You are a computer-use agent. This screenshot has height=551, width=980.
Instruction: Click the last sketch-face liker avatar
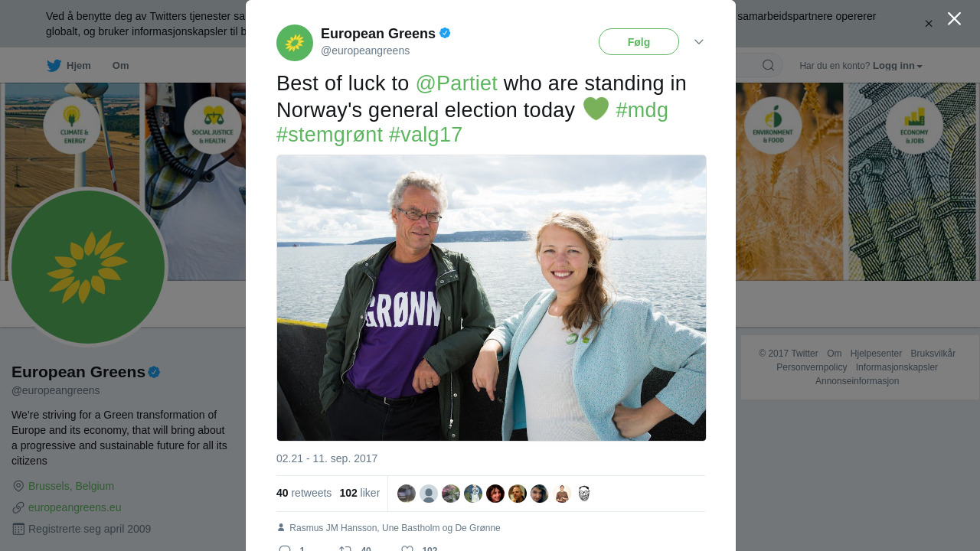[x=584, y=494]
